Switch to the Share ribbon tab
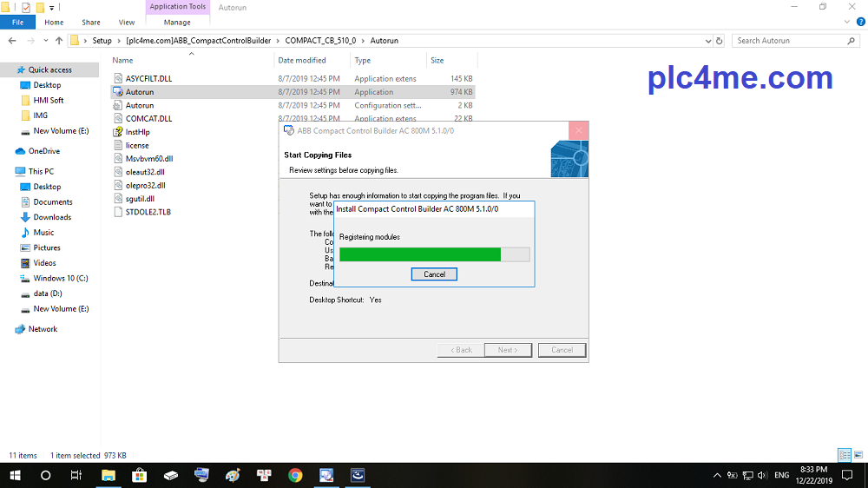 (90, 23)
